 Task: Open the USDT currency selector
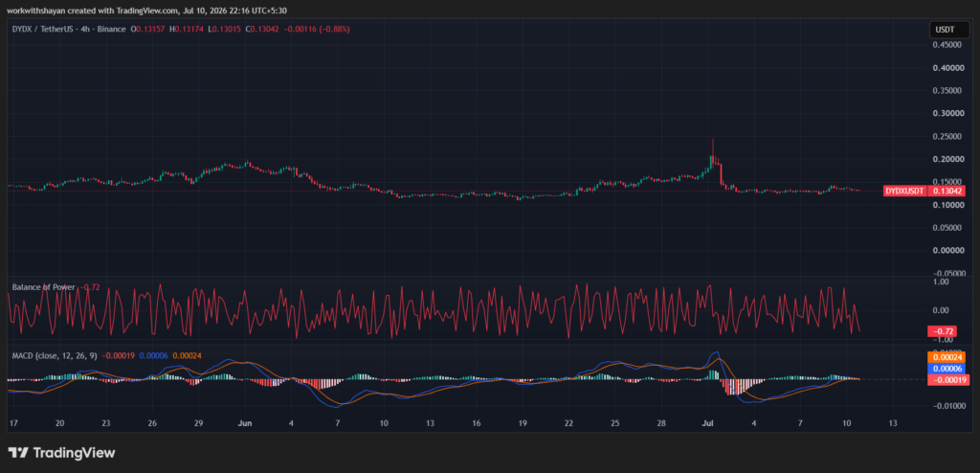950,30
